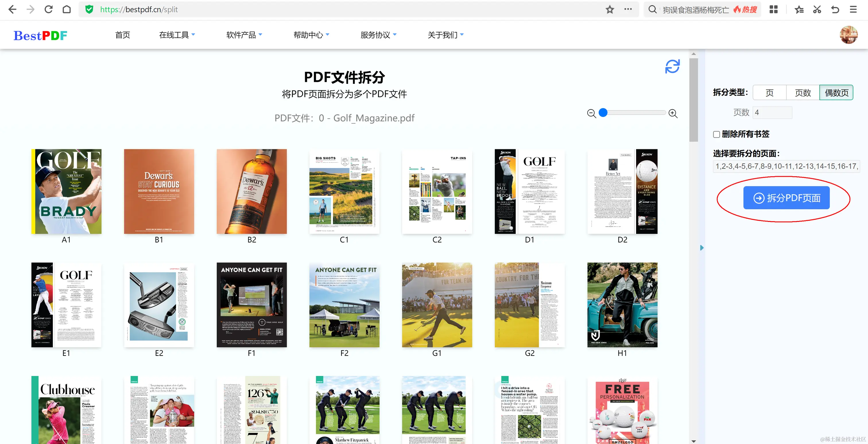
Task: Select the 页 split type option
Action: pos(769,93)
